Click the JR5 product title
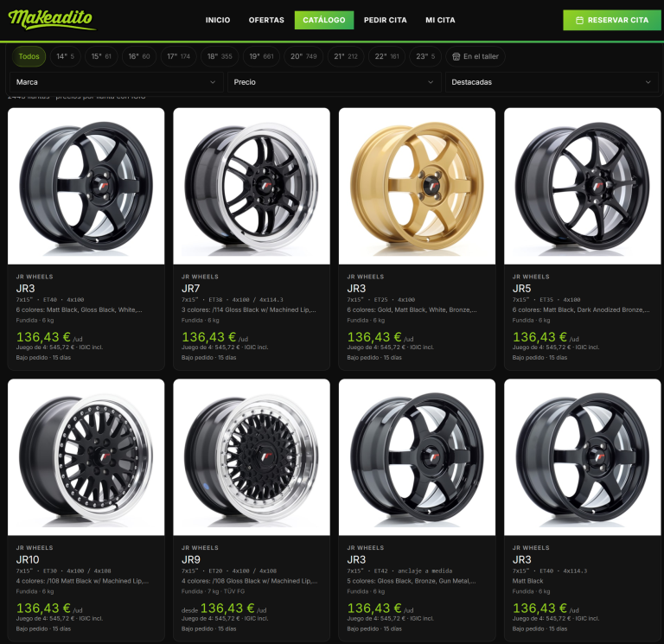Viewport: 664px width, 644px height. click(x=521, y=289)
